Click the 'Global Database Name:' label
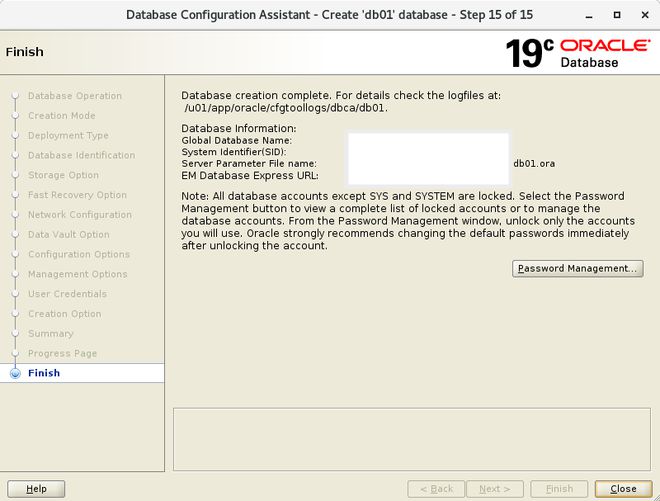This screenshot has width=660, height=501. point(237,141)
